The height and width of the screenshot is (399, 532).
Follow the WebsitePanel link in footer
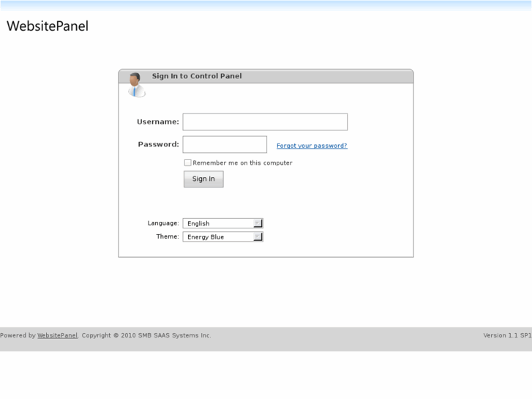click(57, 335)
